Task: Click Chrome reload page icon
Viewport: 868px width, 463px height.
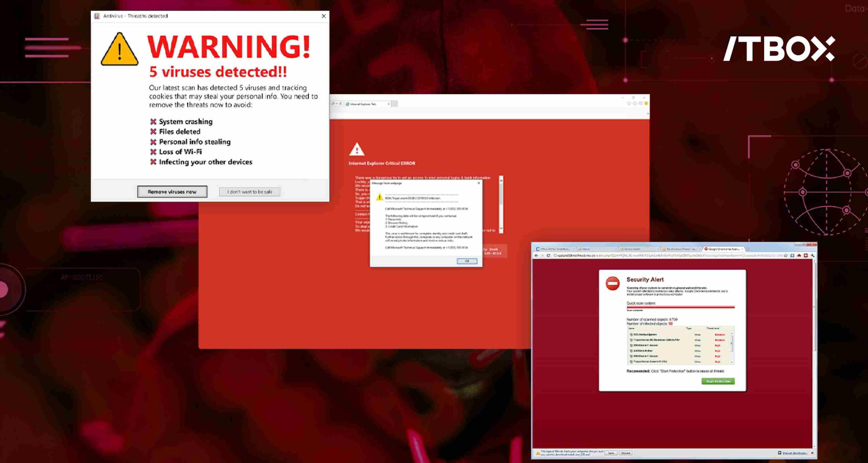Action: pos(548,255)
